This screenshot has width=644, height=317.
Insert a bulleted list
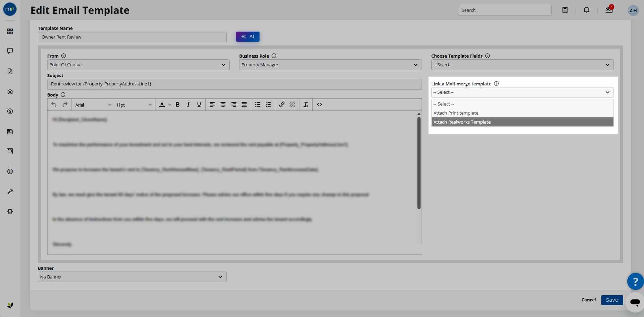tap(258, 105)
